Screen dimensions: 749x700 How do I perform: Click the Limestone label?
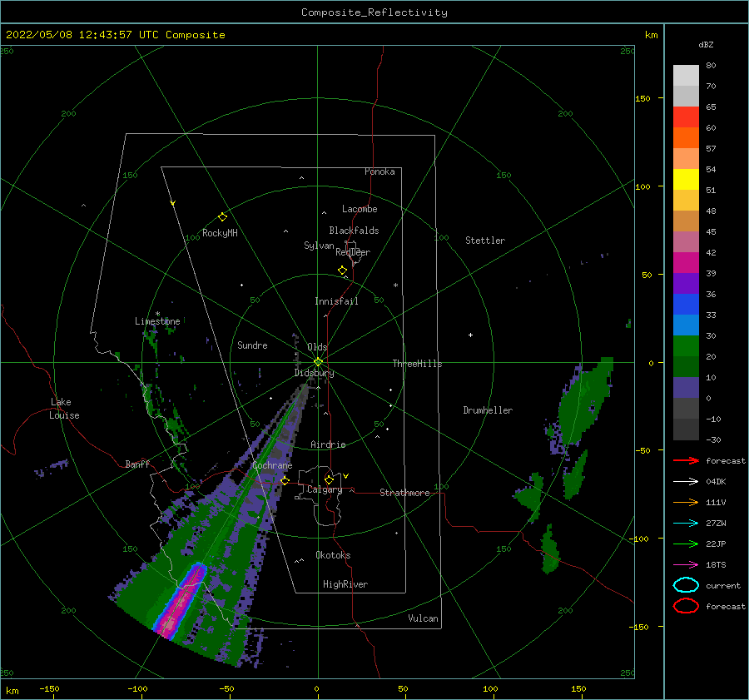pos(157,321)
